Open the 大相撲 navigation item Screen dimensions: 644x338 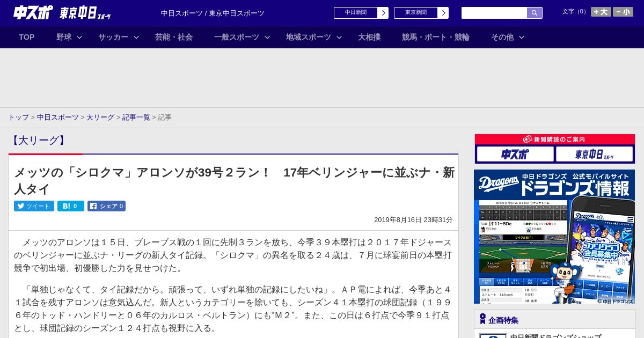[369, 37]
